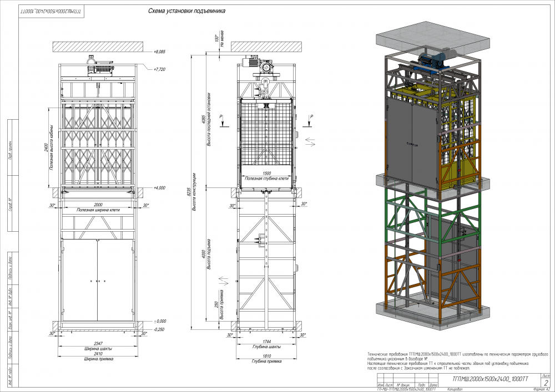
Task: Click the dimension value "1744"
Action: click(266, 342)
